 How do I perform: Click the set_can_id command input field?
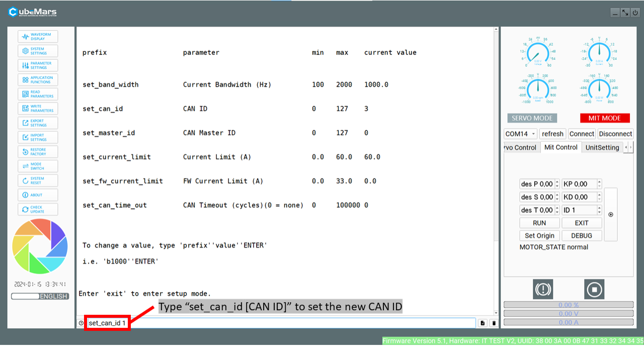coord(280,323)
